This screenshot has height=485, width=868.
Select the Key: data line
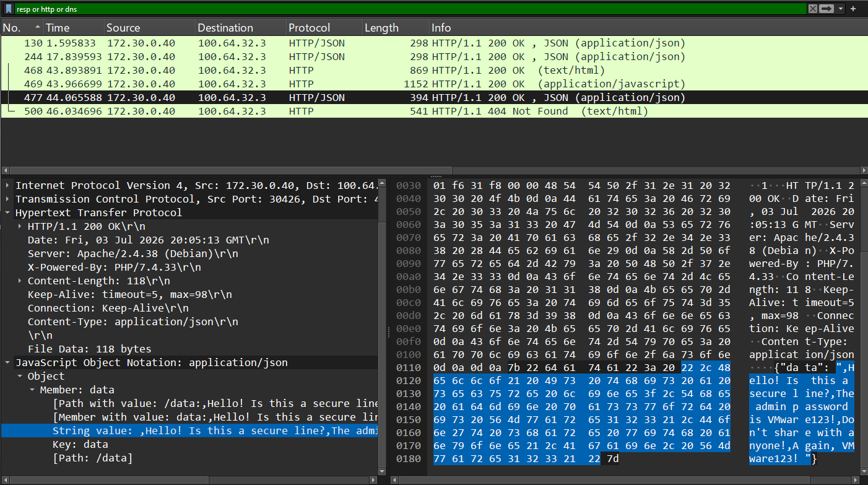coord(80,444)
